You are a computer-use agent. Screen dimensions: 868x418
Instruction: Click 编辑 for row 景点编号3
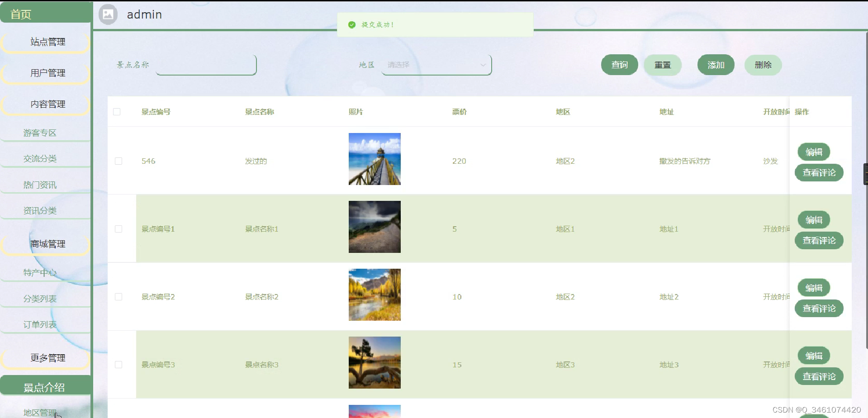pyautogui.click(x=814, y=356)
